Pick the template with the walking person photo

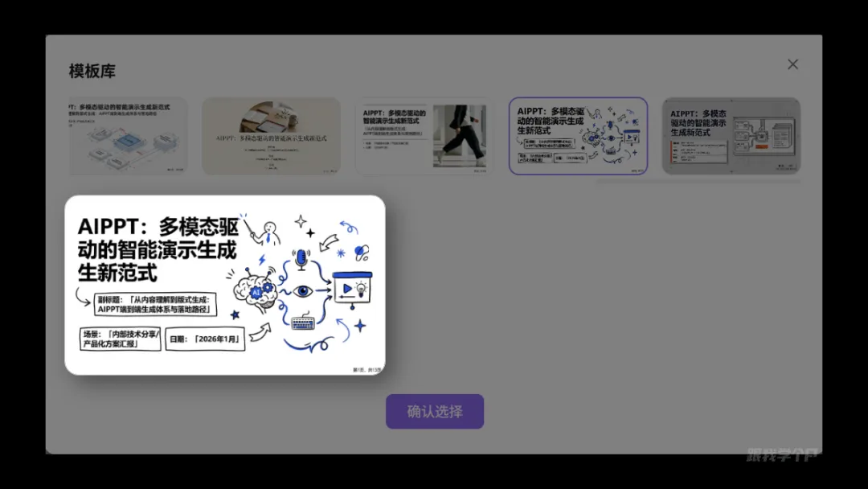(x=424, y=136)
